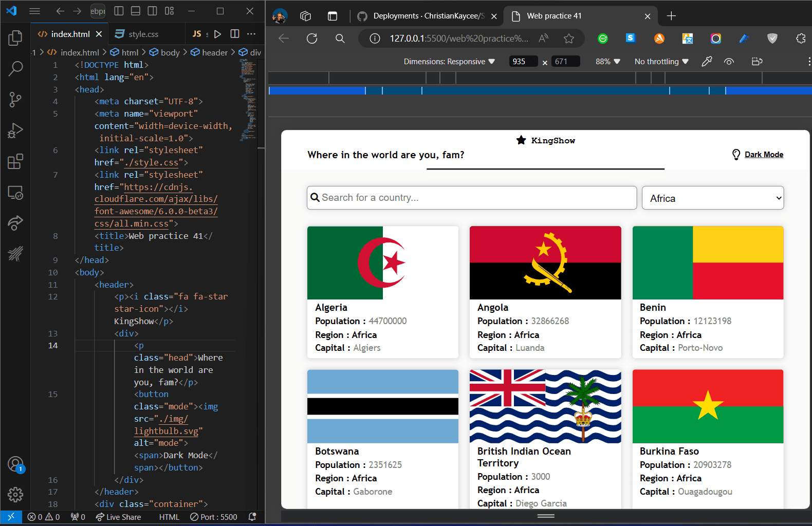The width and height of the screenshot is (812, 526).
Task: View site information icon in address bar
Action: [375, 39]
